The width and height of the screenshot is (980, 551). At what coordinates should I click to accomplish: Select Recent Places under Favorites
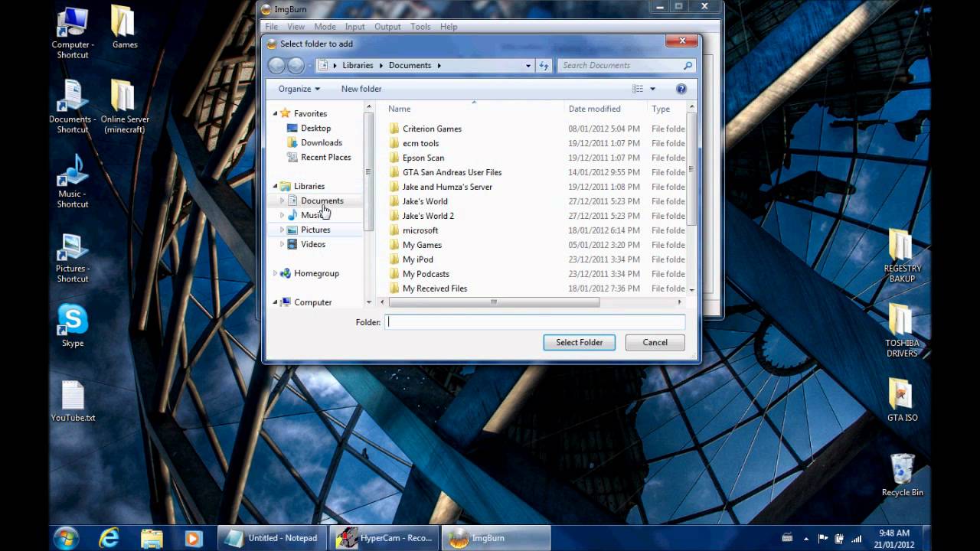(325, 157)
